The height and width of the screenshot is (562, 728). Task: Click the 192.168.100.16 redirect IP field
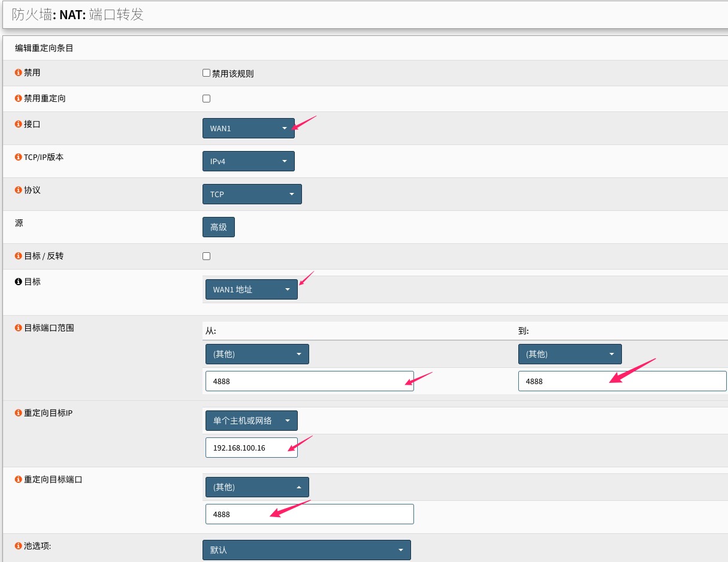click(252, 448)
